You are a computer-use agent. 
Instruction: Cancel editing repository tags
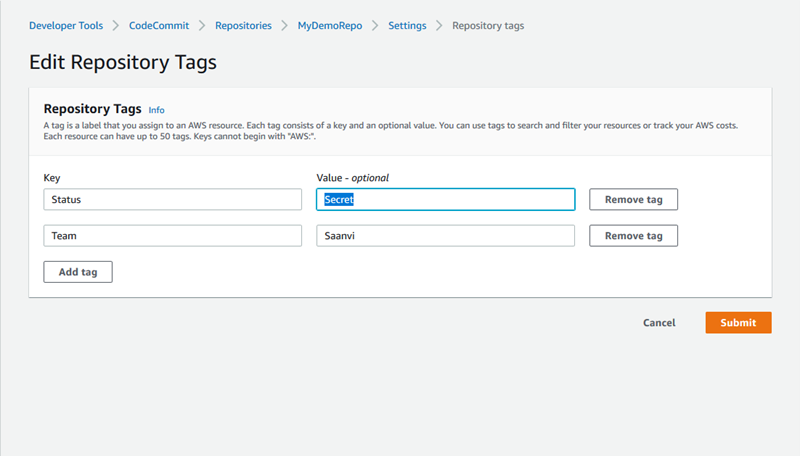(659, 323)
